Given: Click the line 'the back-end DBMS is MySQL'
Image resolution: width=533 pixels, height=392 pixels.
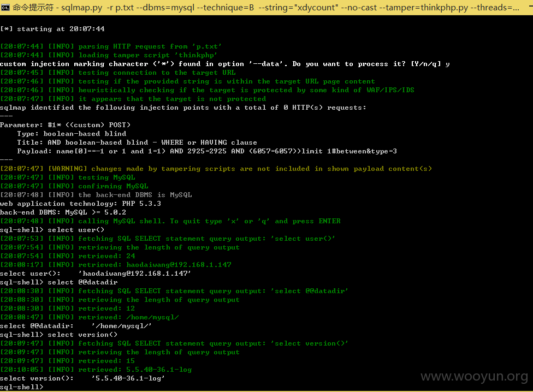Looking at the screenshot, I should pyautogui.click(x=96, y=195).
